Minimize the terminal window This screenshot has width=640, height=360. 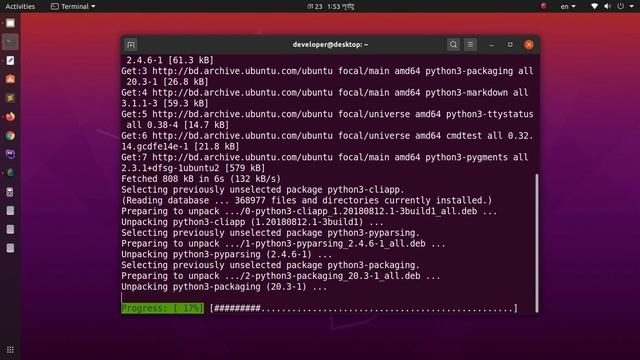(x=492, y=44)
